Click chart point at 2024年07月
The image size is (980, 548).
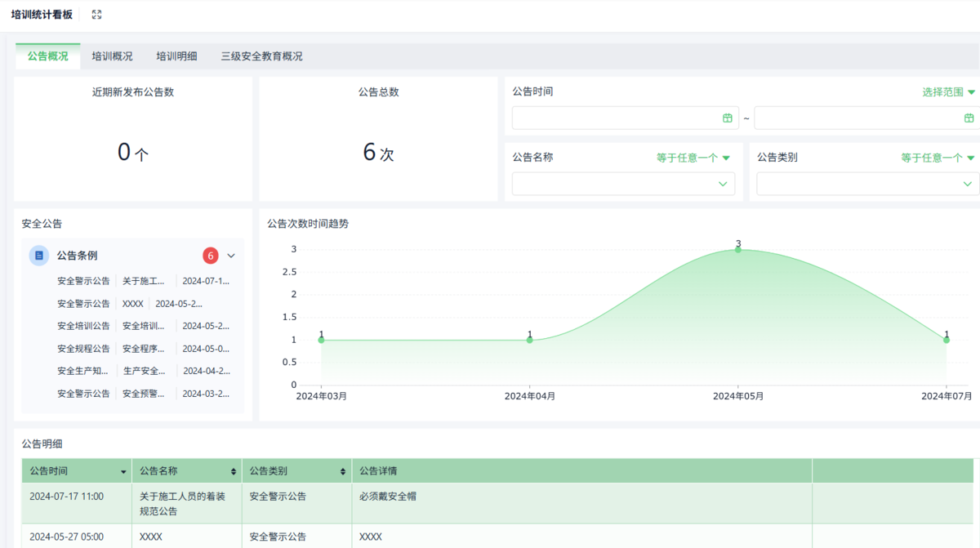click(947, 340)
